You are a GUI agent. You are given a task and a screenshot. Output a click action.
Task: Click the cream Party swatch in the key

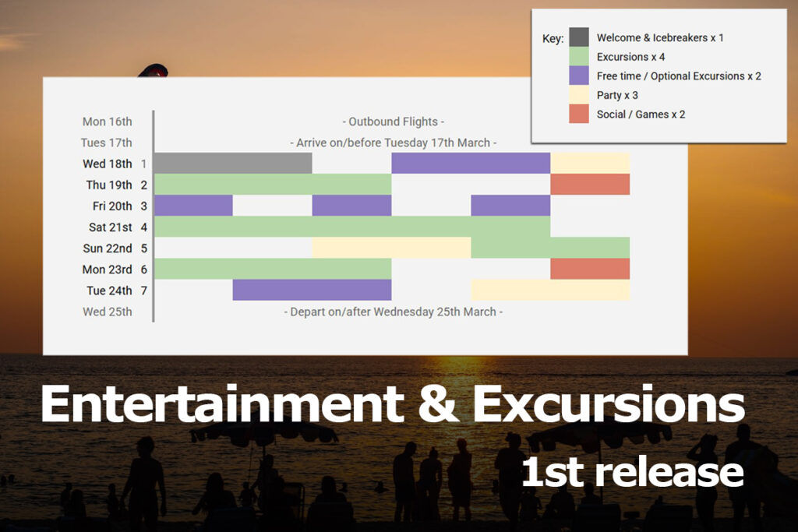tap(579, 95)
